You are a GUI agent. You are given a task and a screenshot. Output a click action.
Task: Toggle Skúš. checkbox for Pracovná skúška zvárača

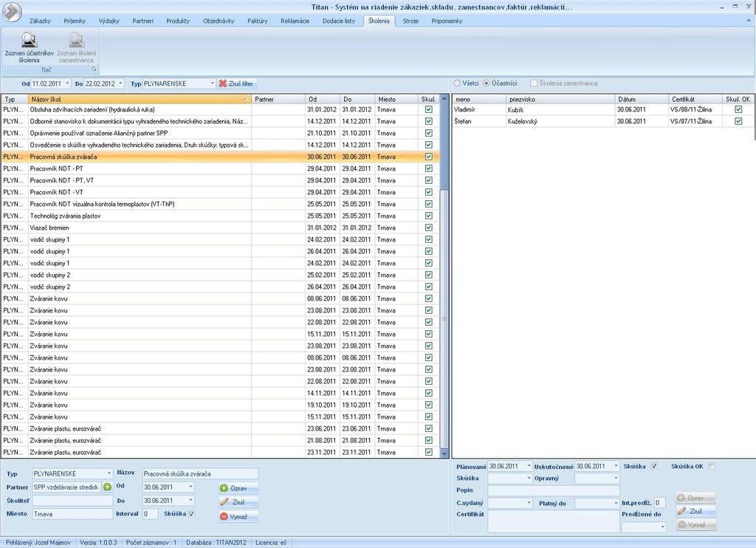[x=429, y=157]
